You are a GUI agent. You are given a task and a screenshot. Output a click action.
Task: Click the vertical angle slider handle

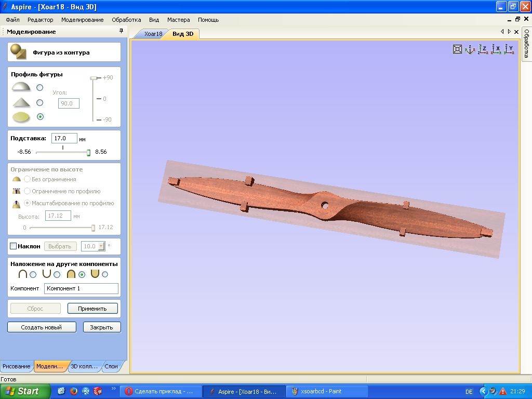click(x=94, y=78)
